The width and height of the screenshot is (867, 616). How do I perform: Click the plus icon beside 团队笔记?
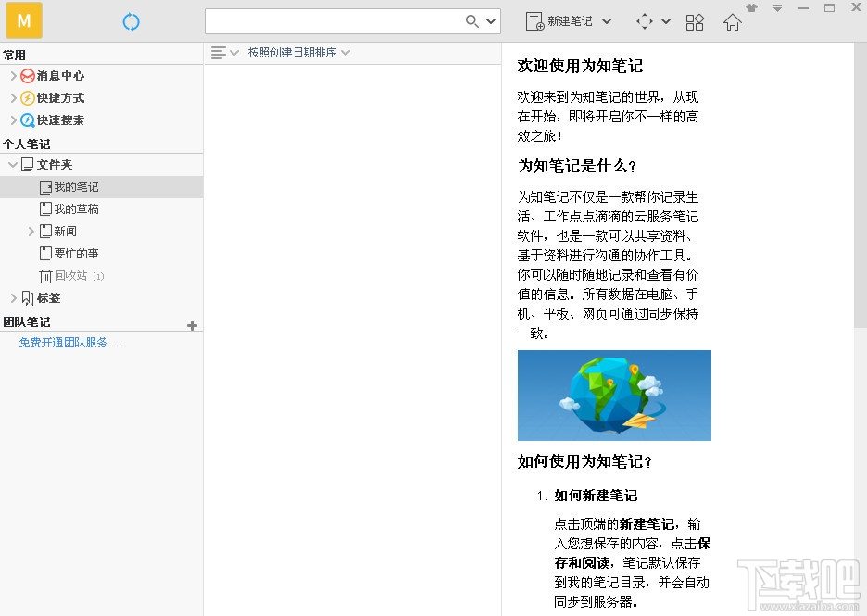click(192, 326)
